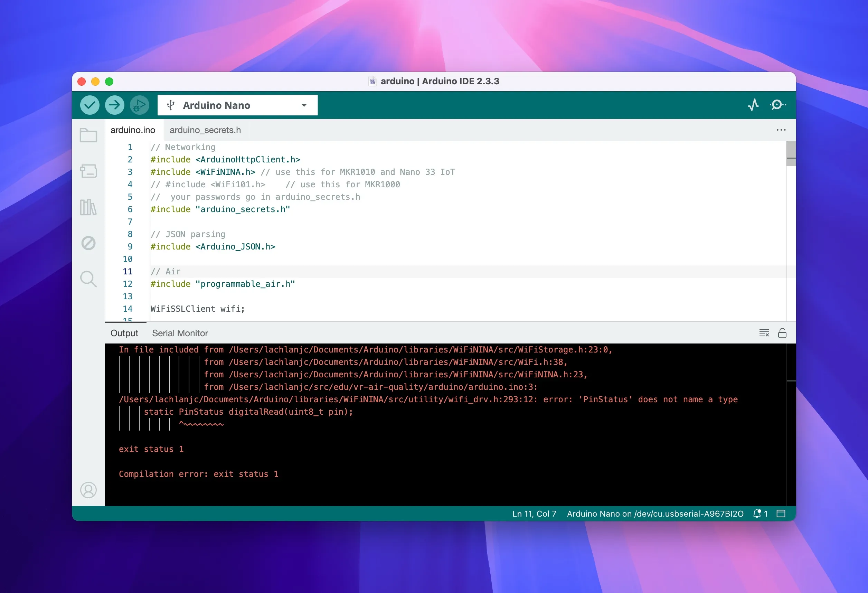Image resolution: width=868 pixels, height=593 pixels.
Task: Click the '// JSON parsing' comment
Action: coord(188,234)
